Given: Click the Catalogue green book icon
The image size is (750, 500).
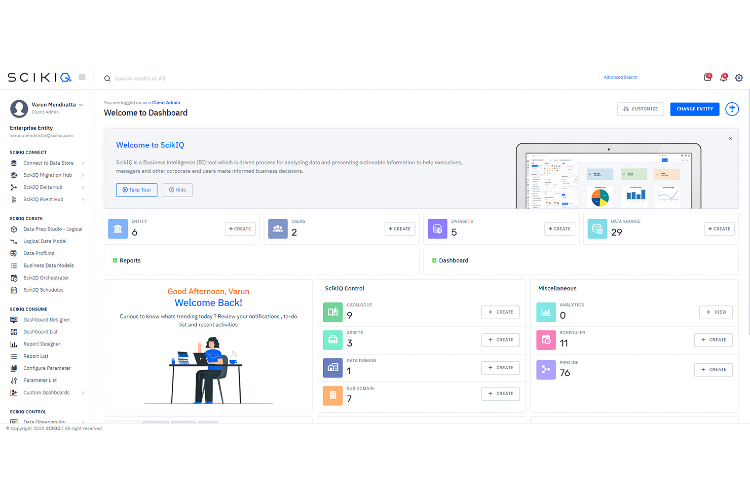Looking at the screenshot, I should 332,312.
